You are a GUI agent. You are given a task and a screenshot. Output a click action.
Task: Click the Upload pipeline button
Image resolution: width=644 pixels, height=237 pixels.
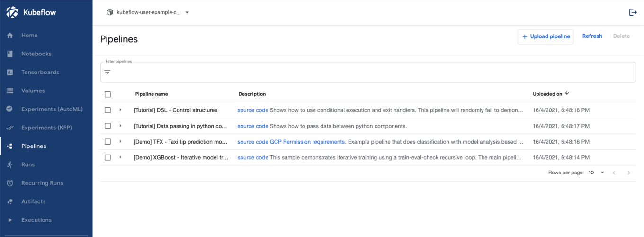pyautogui.click(x=545, y=36)
